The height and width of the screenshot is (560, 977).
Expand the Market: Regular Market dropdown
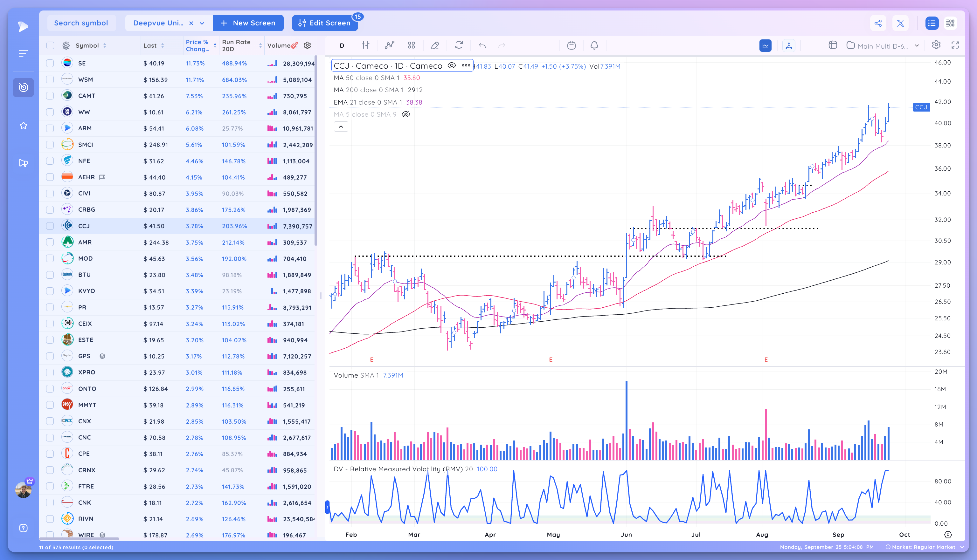962,547
